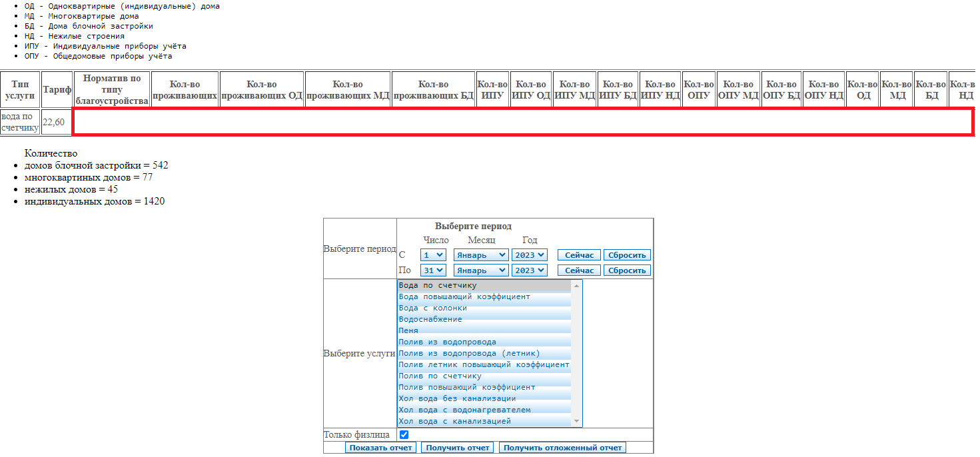Expand the end month dropdown in row 'По'
The height and width of the screenshot is (457, 980).
coord(480,270)
